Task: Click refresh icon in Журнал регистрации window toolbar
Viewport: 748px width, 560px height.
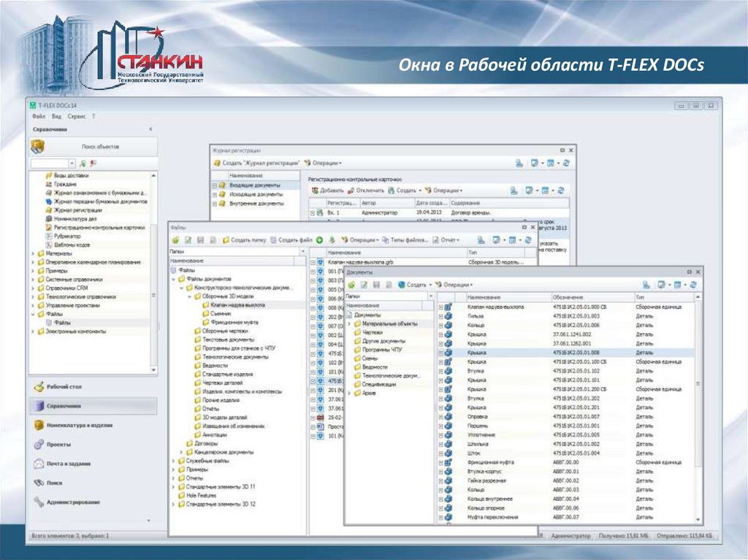Action: click(x=566, y=163)
